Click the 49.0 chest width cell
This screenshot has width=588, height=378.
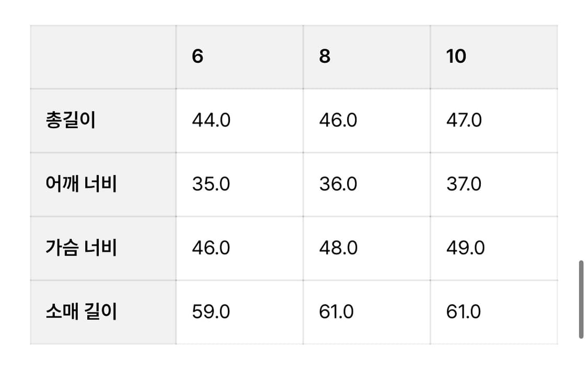(465, 248)
